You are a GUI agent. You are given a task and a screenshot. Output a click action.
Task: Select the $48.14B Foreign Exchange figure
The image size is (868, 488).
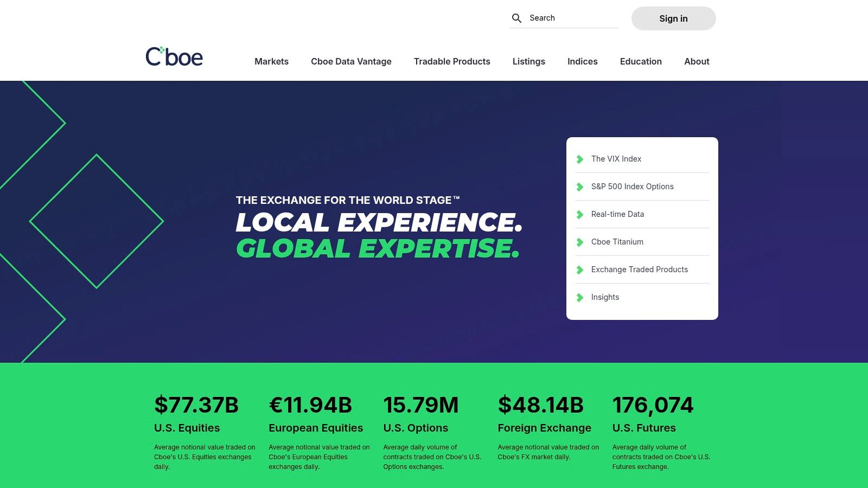[x=541, y=405]
